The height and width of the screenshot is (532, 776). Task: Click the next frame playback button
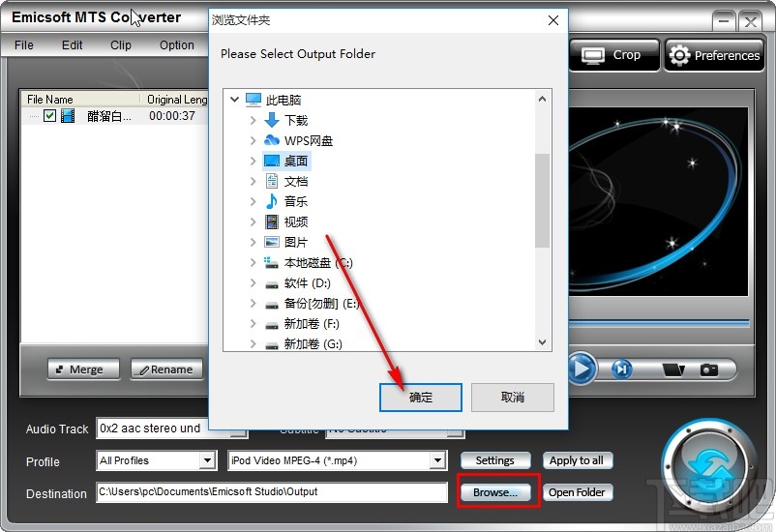(622, 369)
